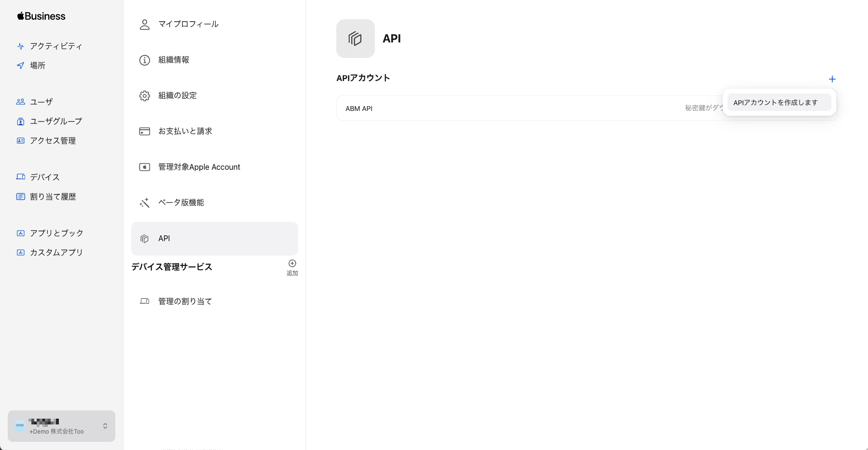Select the API settings entry

click(x=215, y=239)
